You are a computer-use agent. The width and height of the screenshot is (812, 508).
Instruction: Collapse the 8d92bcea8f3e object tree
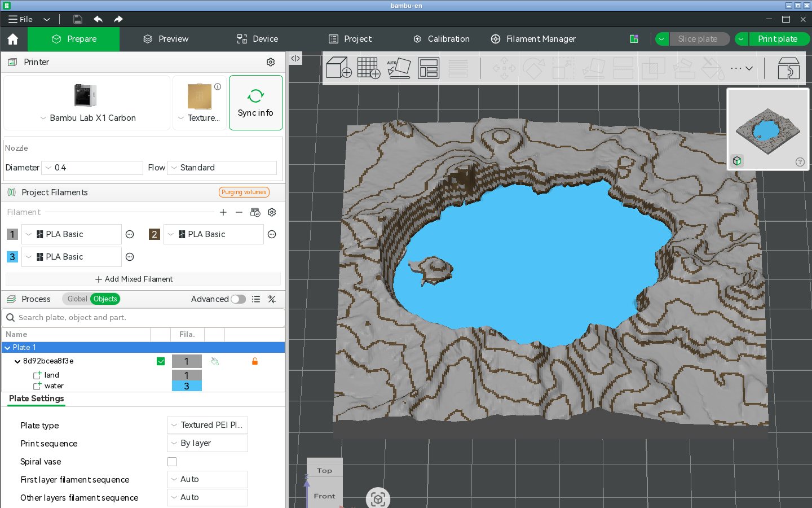pyautogui.click(x=17, y=361)
